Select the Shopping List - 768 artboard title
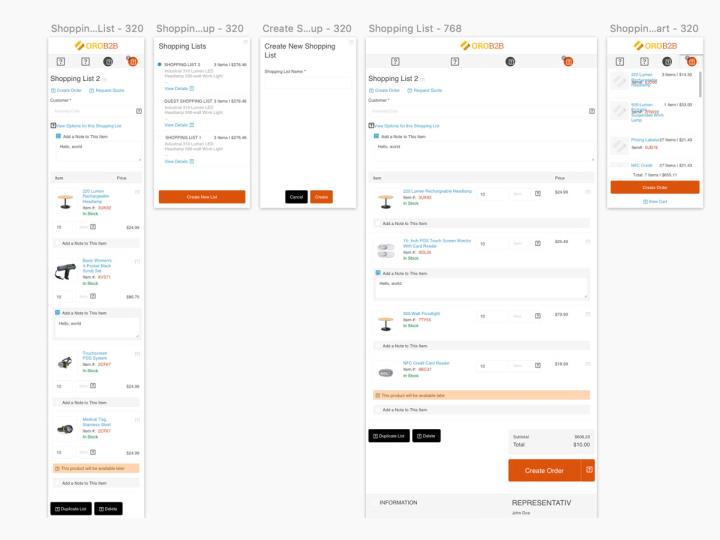Screen dimensions: 720x540 click(415, 28)
